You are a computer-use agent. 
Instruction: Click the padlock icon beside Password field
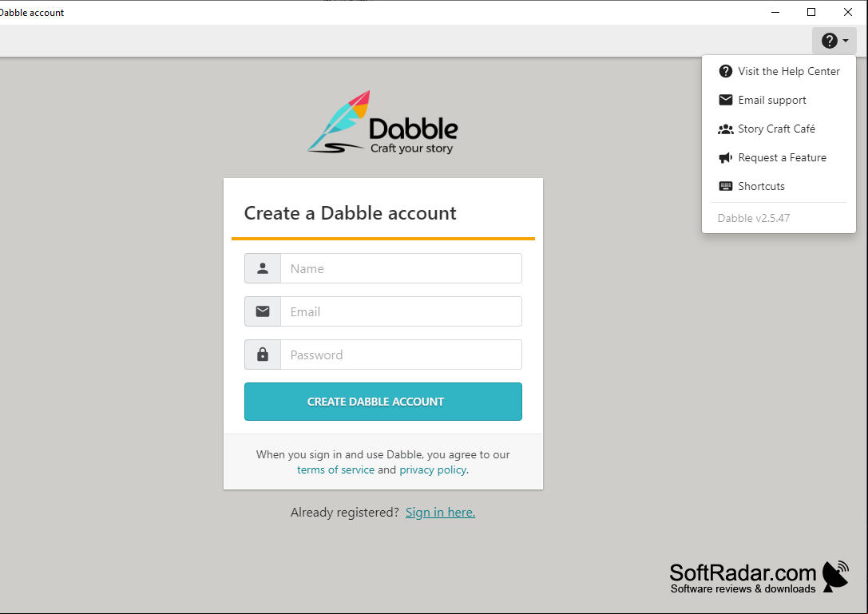click(263, 355)
